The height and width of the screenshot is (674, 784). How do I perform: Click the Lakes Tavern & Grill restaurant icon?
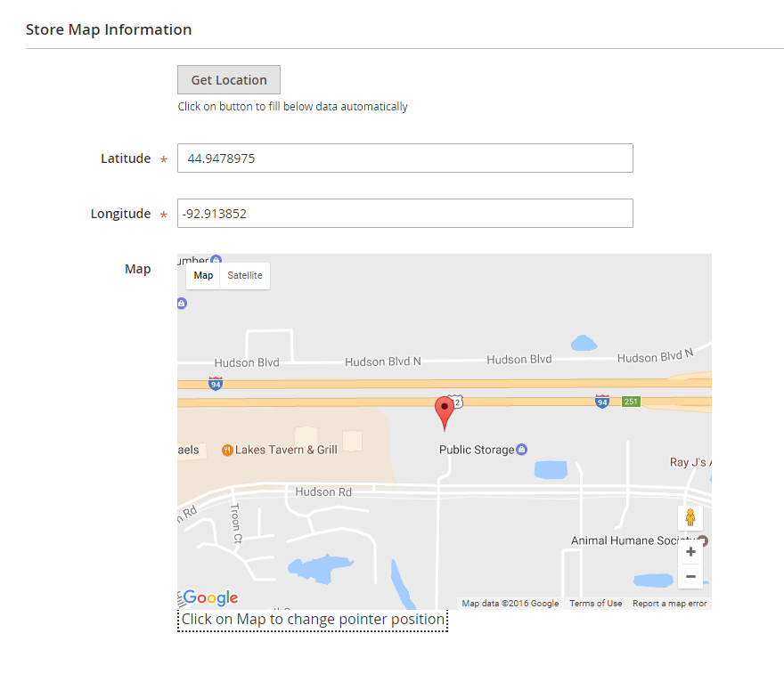pyautogui.click(x=227, y=450)
